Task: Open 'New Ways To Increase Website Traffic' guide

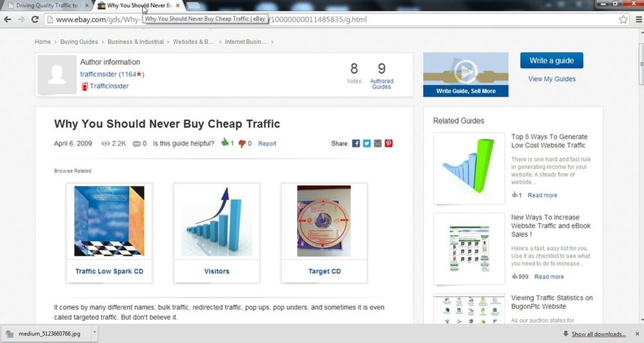Action: pyautogui.click(x=551, y=226)
